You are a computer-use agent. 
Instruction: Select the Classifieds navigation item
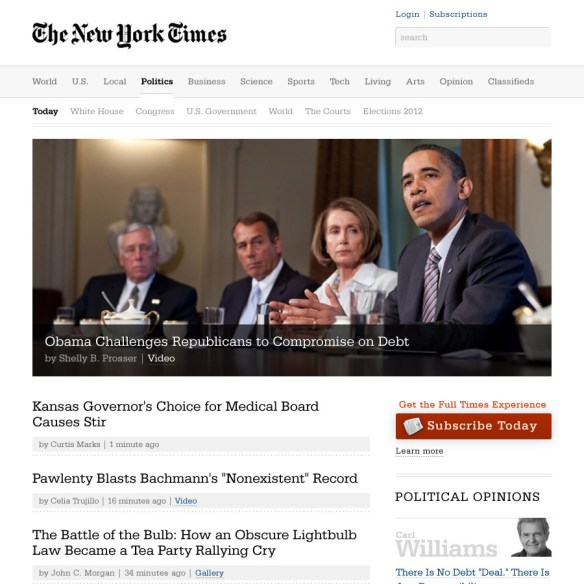(x=511, y=81)
